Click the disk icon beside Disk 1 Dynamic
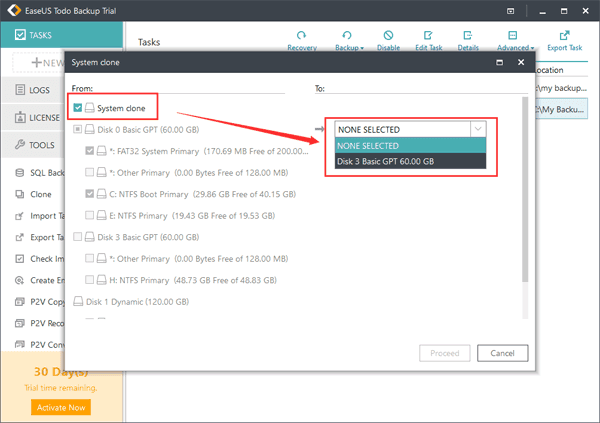Image resolution: width=600 pixels, height=423 pixels. coord(78,302)
